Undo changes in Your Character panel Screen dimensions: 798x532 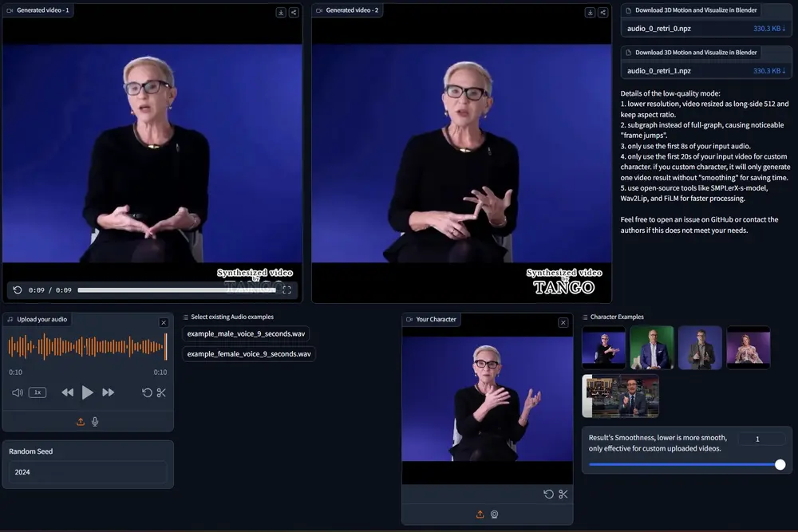(549, 494)
